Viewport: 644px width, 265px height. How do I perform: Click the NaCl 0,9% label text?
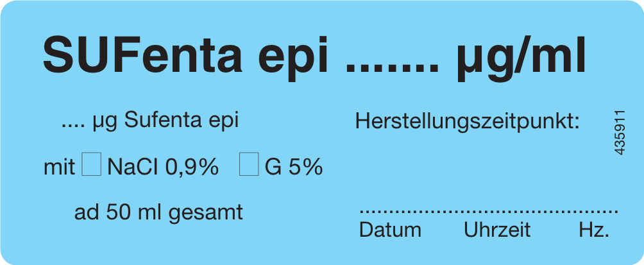[x=163, y=167]
